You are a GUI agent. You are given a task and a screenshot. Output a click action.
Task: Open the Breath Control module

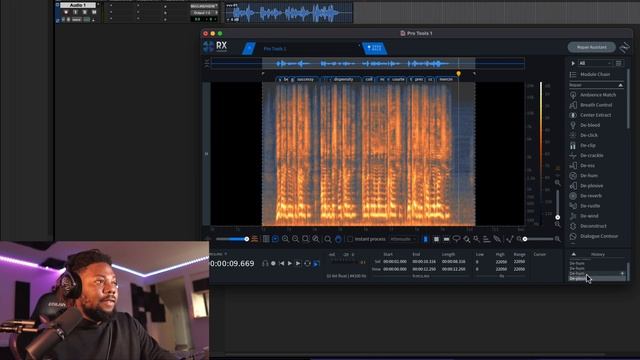(x=596, y=105)
